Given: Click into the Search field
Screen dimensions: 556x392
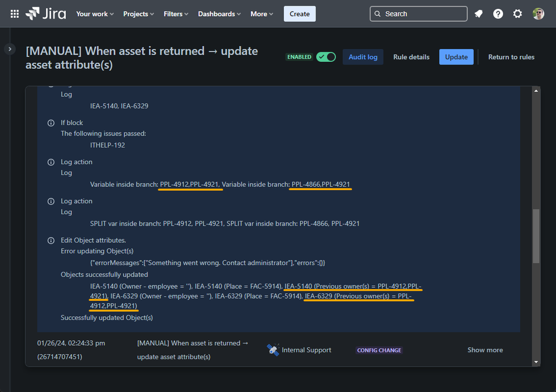Looking at the screenshot, I should [419, 14].
